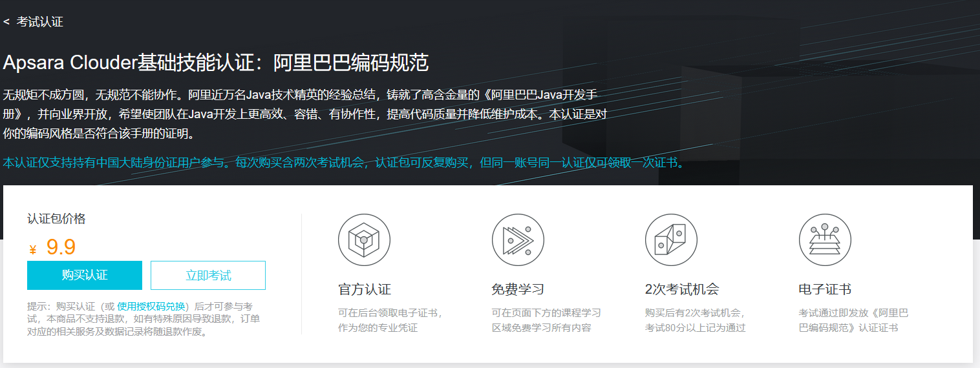The image size is (980, 368).
Task: Click the text 考试通过即发放《阿里巴
Action: click(853, 313)
